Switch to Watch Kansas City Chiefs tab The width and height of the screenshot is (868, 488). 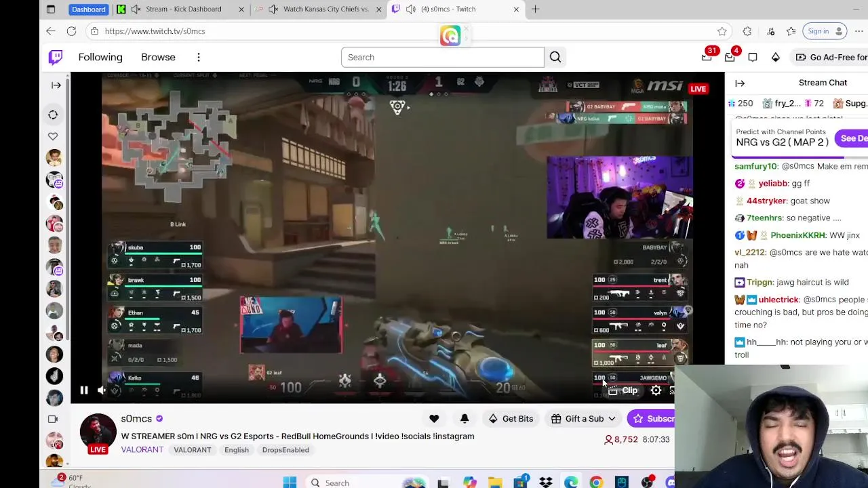319,9
